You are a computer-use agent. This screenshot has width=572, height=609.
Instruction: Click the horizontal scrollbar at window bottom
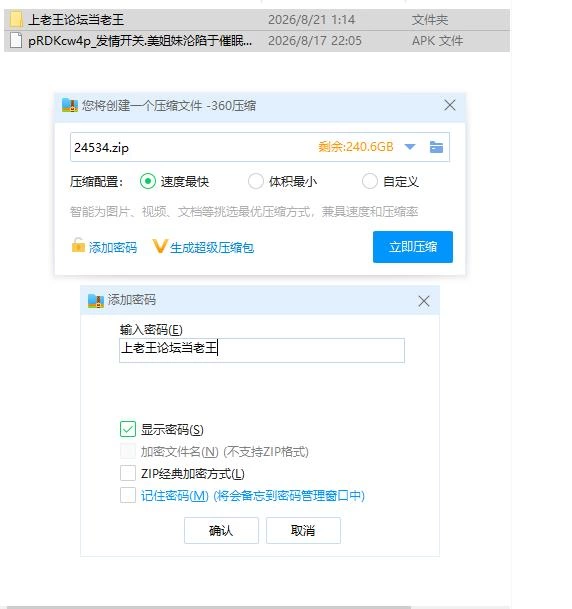point(209,607)
